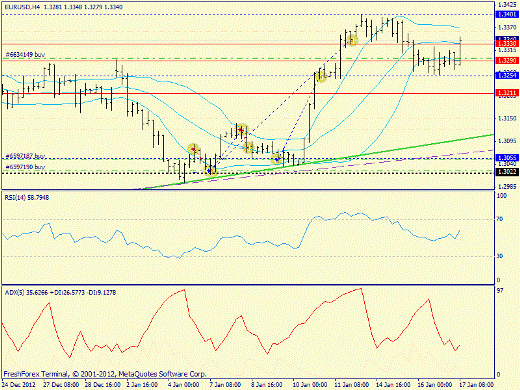Click the 7 Jan 08:00 time label
The height and width of the screenshot is (390, 520).
coord(225,385)
